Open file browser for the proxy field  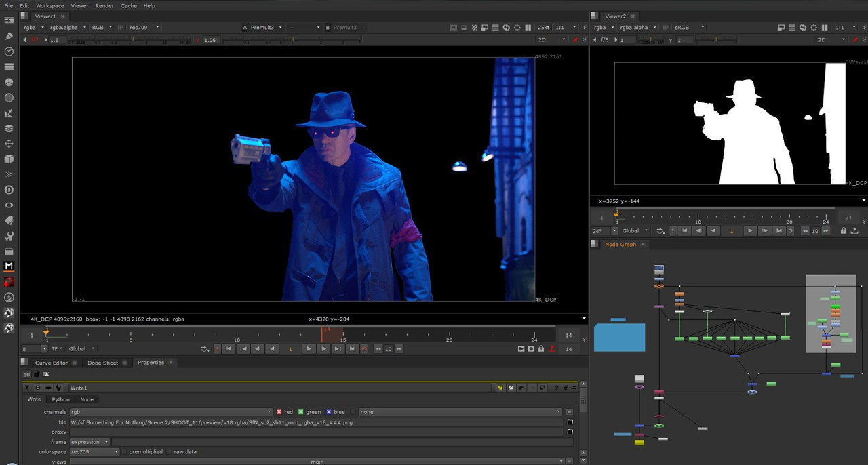click(570, 432)
